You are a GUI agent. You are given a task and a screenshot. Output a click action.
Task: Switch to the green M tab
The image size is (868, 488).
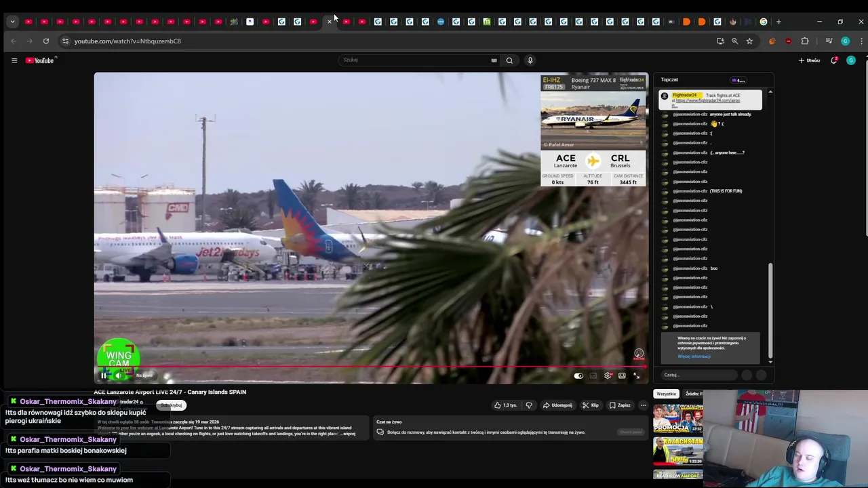487,22
